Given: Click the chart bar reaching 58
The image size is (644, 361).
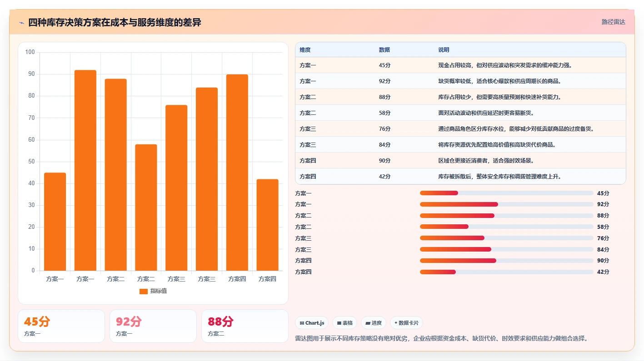Looking at the screenshot, I should (146, 208).
